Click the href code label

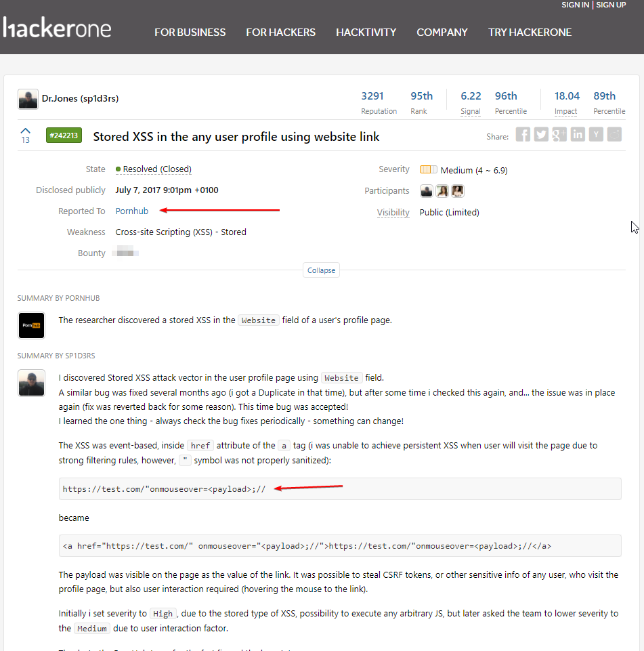click(x=200, y=446)
